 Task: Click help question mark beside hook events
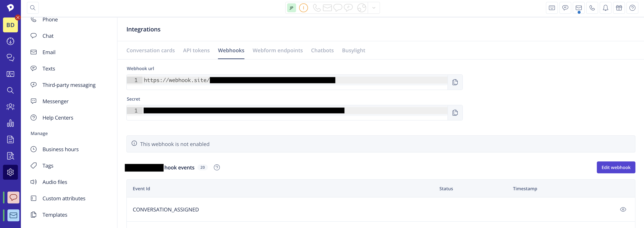coord(217,167)
